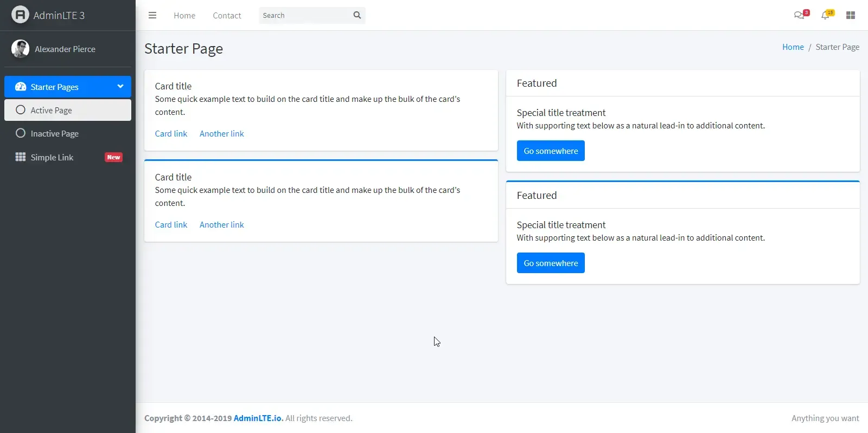Click 'Card title' in the first card
The image size is (868, 433).
173,86
